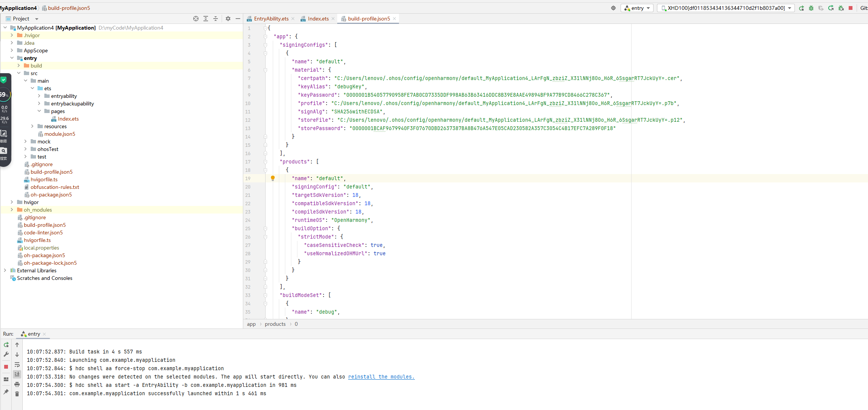Image resolution: width=868 pixels, height=410 pixels.
Task: Open the XHD100 device selector dropdown
Action: [x=726, y=8]
